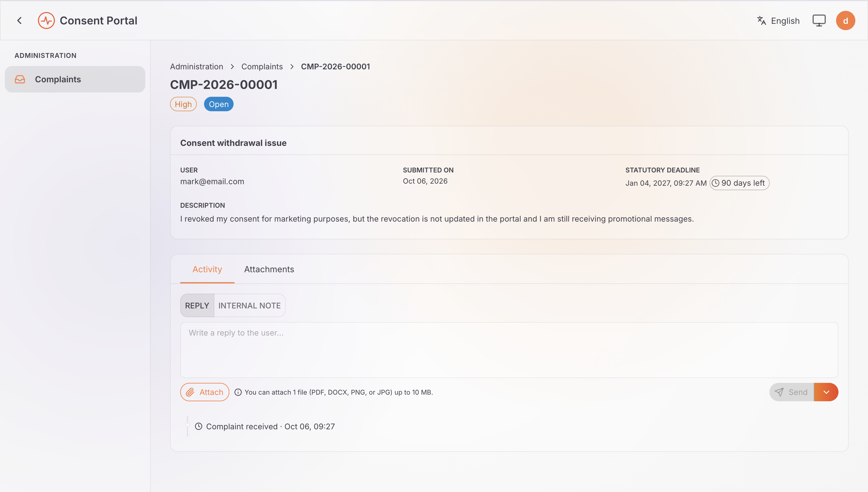Screen dimensions: 868x492
Task: Click the 'Complaint received · Oct 06, 09:27' entry
Action: click(270, 426)
